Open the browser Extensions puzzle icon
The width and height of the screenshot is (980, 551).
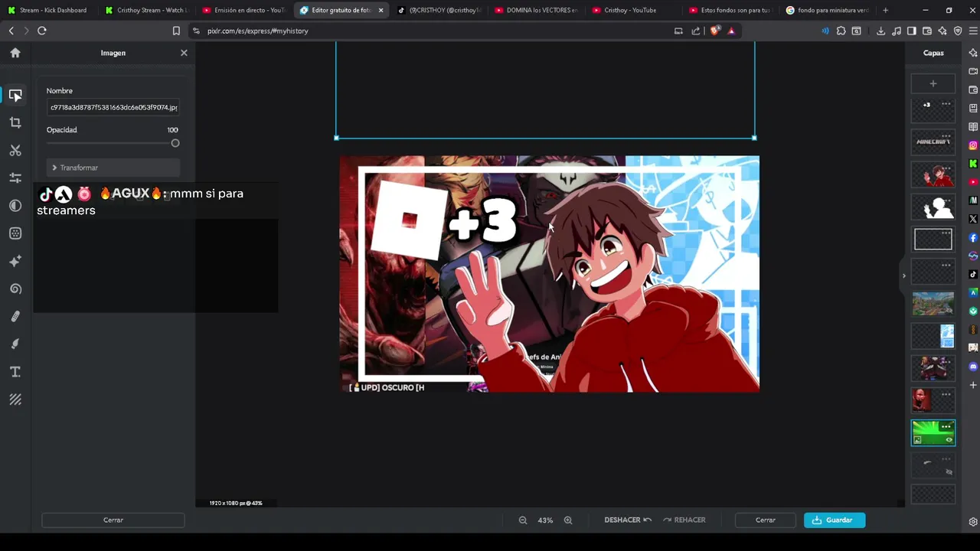[x=841, y=31]
